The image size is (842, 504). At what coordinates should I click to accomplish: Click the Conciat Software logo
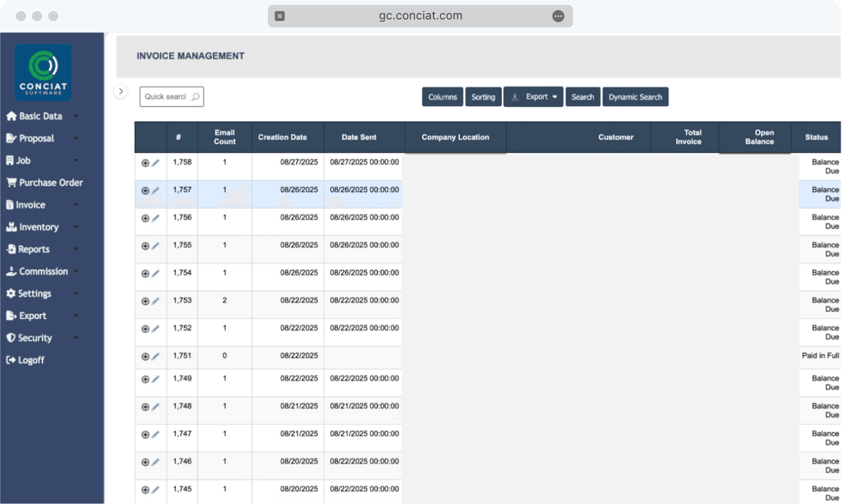point(43,72)
